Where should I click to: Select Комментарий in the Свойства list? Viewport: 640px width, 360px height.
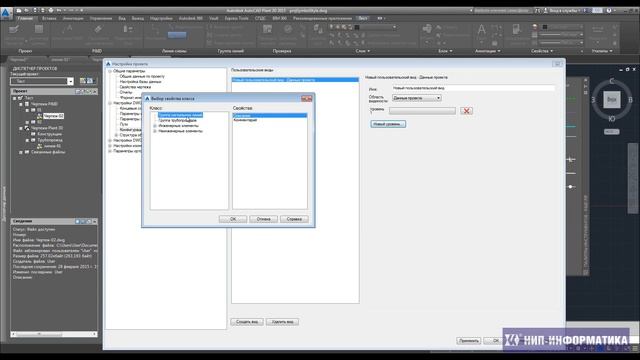[245, 120]
